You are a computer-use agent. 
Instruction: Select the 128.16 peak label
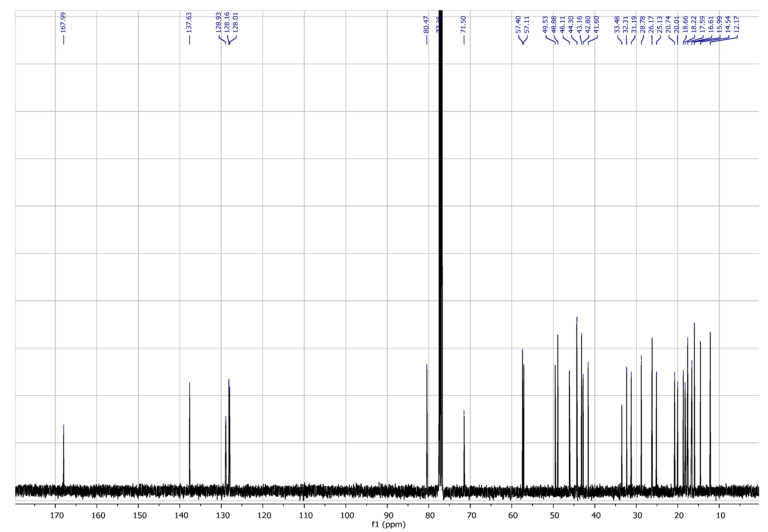[x=227, y=23]
